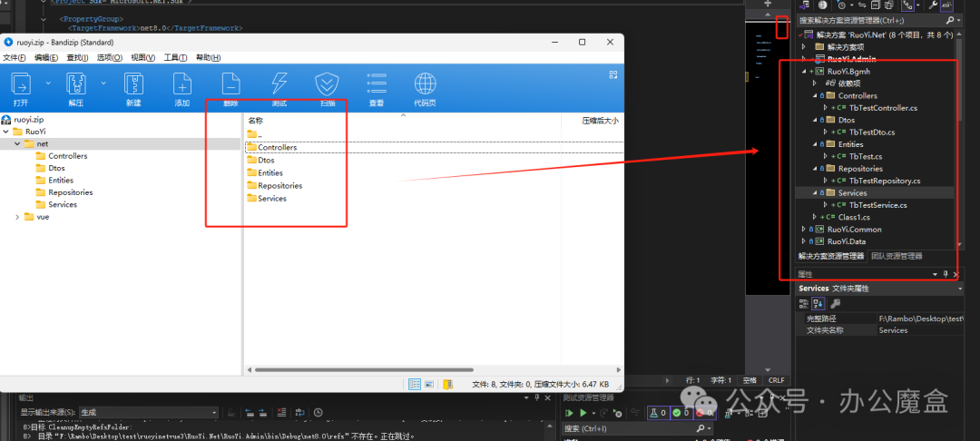
Task: Expand the vue folder in archive tree
Action: pyautogui.click(x=17, y=217)
